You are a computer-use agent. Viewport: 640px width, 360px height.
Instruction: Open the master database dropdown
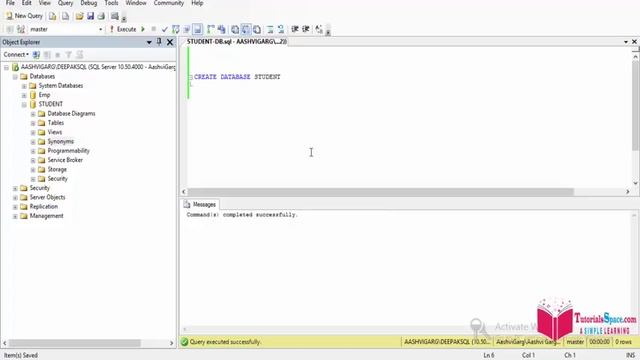tap(100, 29)
